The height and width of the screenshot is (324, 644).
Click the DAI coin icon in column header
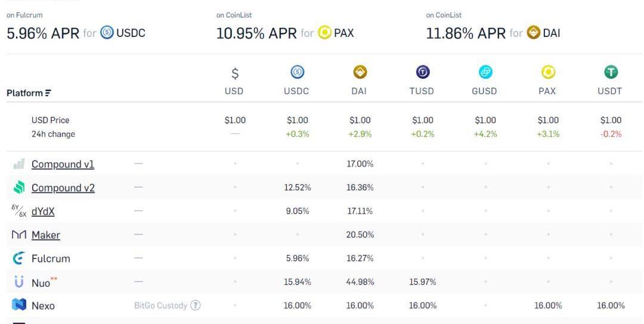(x=360, y=72)
